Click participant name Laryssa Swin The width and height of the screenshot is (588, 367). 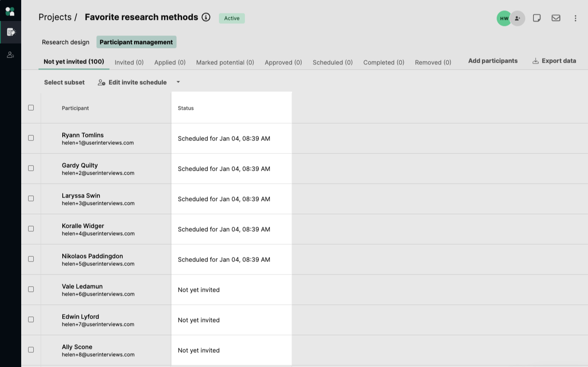click(81, 195)
